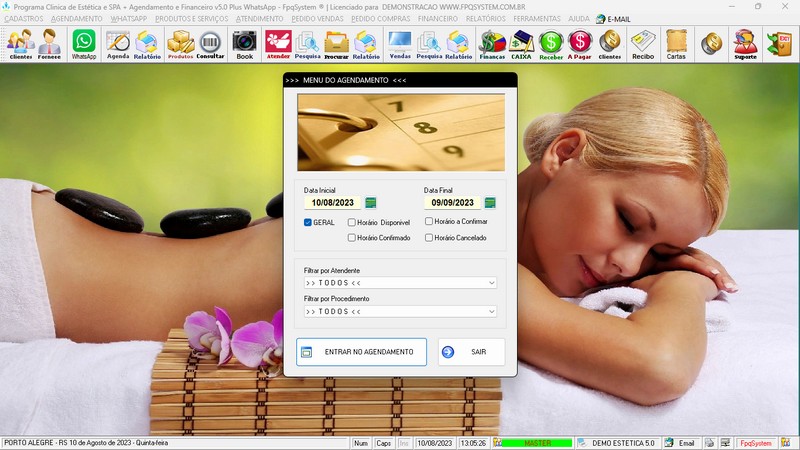Open the RELATÓRIOS menu
The image size is (800, 450).
click(486, 19)
